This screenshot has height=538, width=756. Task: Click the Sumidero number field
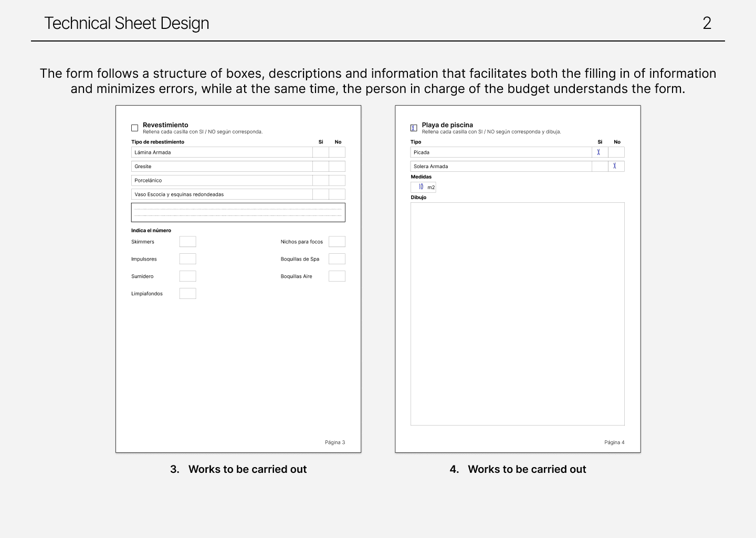pos(187,276)
